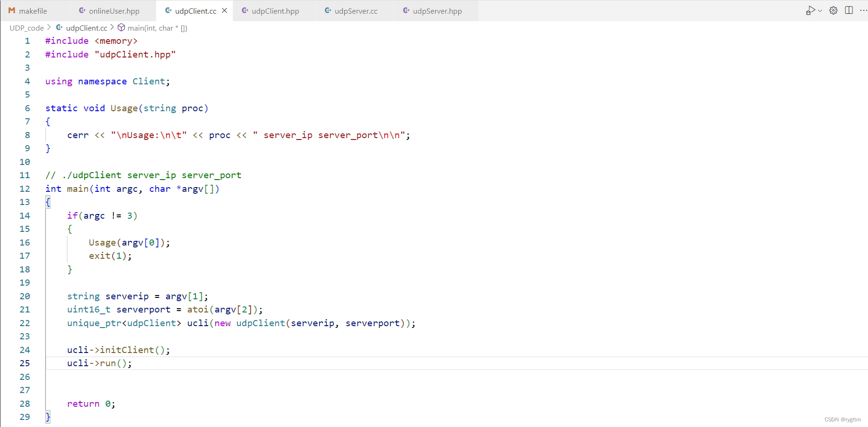Click the 'exit(1);' statement
Screen dimensions: 868x427
coord(111,256)
